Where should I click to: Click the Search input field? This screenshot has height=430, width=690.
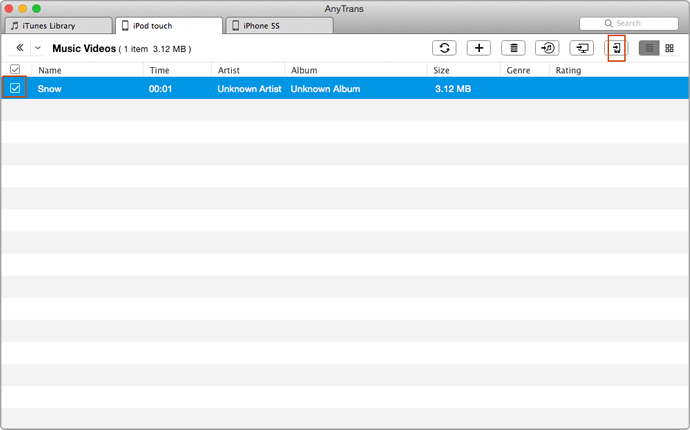[629, 23]
